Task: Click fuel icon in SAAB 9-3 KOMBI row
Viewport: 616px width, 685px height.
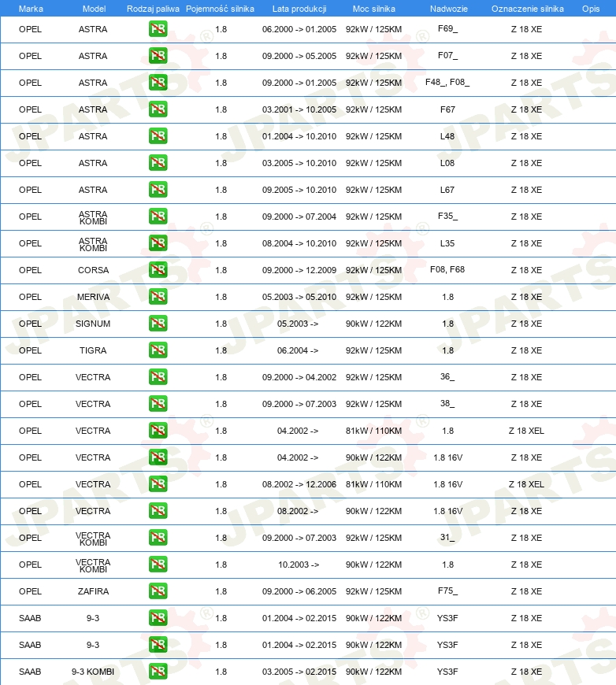Action: click(x=158, y=672)
